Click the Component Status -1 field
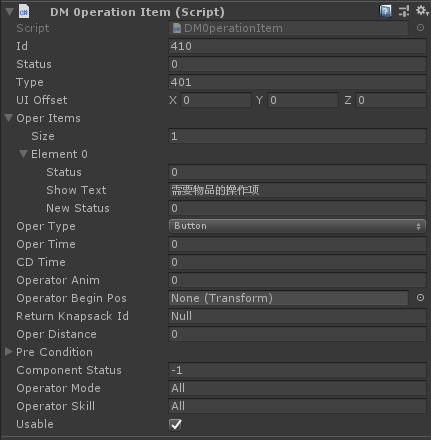Screen dimensions: 431x440 tap(297, 370)
